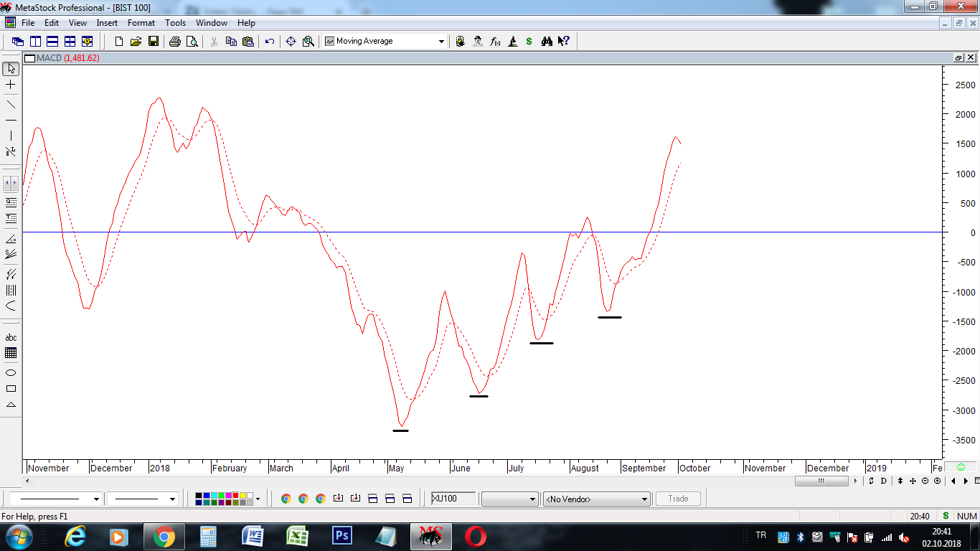Click the context help arrow-question icon
The image size is (980, 551).
tap(564, 42)
